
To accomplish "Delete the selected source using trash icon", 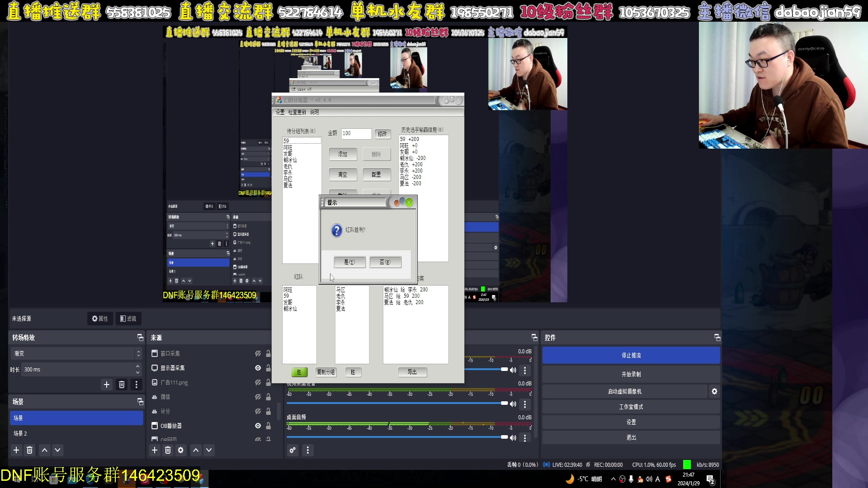I will (x=168, y=450).
